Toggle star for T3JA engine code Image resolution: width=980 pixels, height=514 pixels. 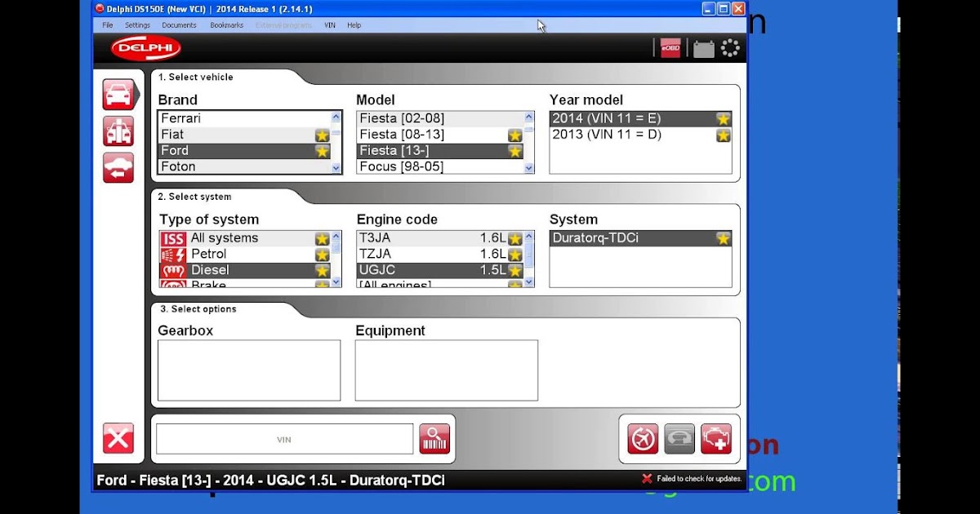(514, 239)
